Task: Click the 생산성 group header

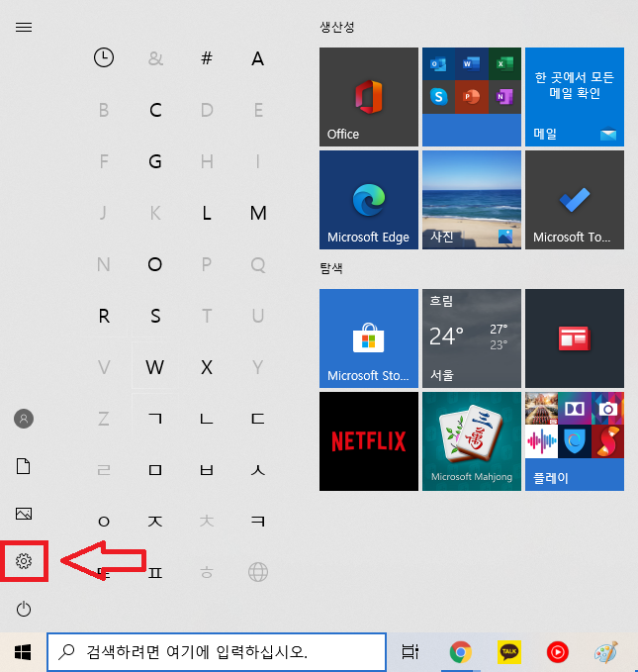Action: pyautogui.click(x=336, y=27)
